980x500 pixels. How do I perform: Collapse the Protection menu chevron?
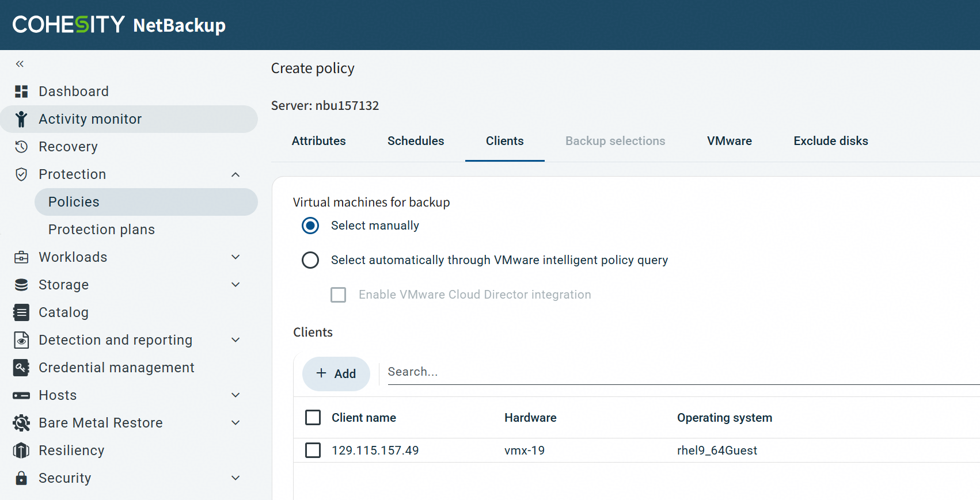tap(235, 174)
